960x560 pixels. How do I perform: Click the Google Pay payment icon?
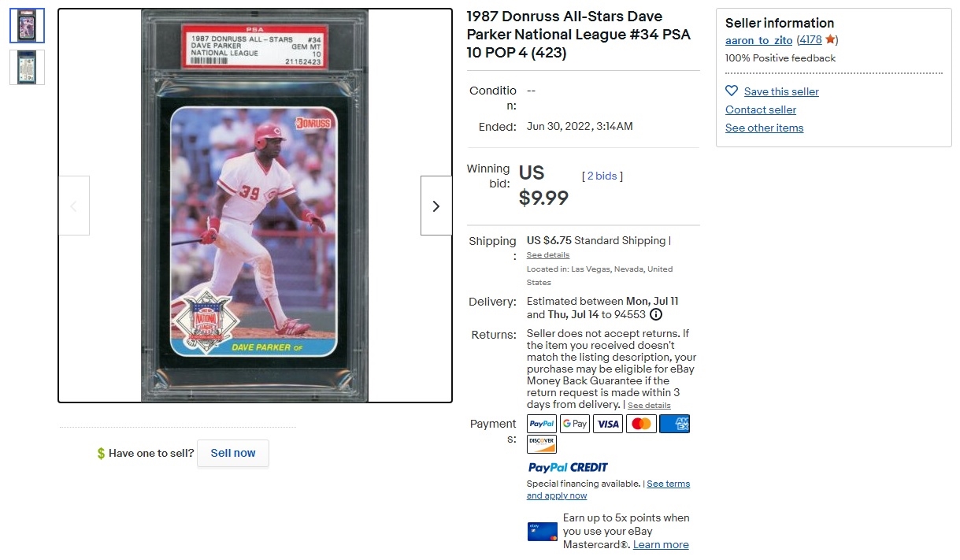[575, 424]
